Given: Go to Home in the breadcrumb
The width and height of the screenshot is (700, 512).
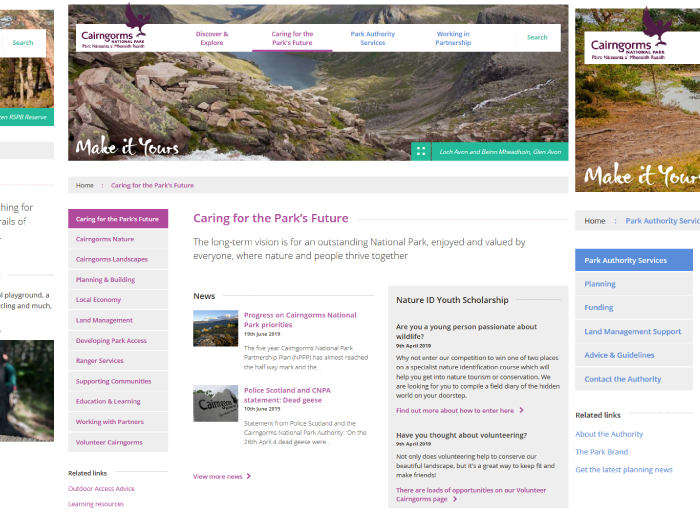Looking at the screenshot, I should (x=85, y=185).
